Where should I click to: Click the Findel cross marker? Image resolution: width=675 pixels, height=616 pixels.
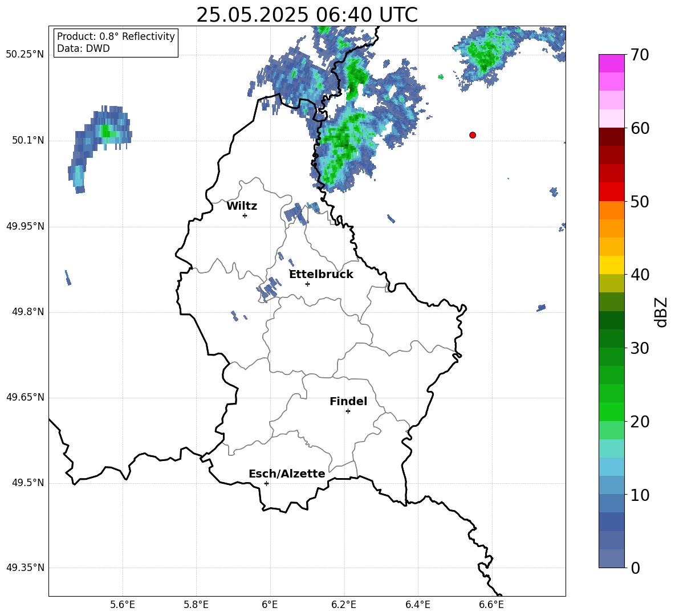click(348, 411)
